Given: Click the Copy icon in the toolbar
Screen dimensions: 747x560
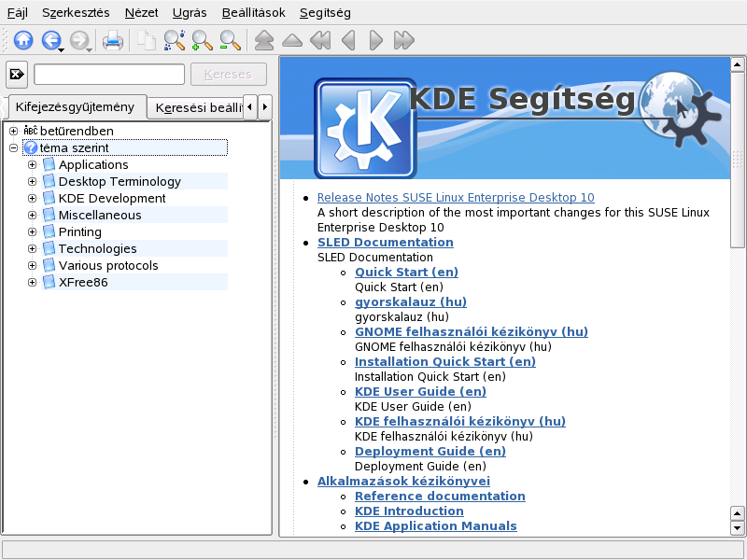Looking at the screenshot, I should [147, 40].
